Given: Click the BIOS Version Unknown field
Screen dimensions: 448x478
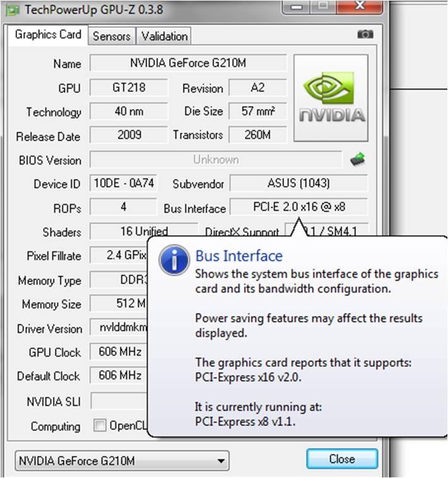Looking at the screenshot, I should [216, 159].
